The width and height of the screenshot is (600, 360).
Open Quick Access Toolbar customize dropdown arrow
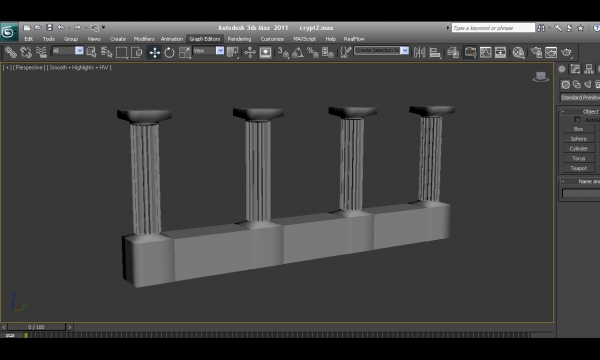tap(103, 28)
